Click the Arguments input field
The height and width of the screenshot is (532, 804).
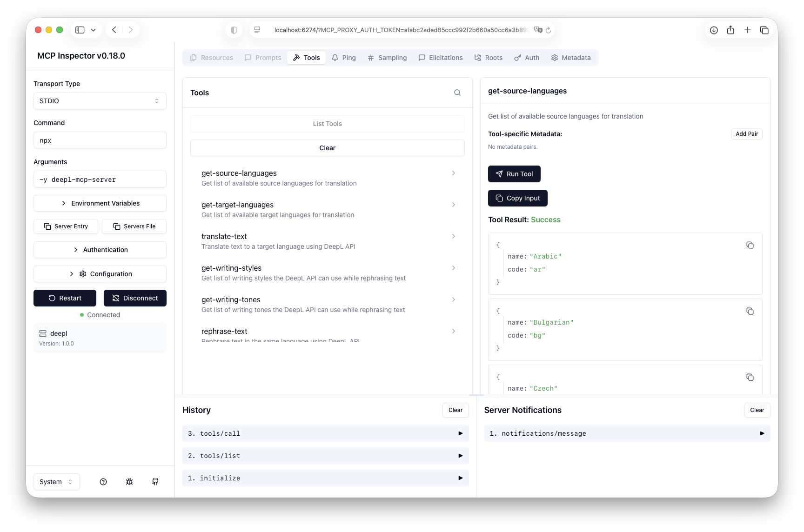[x=100, y=180]
